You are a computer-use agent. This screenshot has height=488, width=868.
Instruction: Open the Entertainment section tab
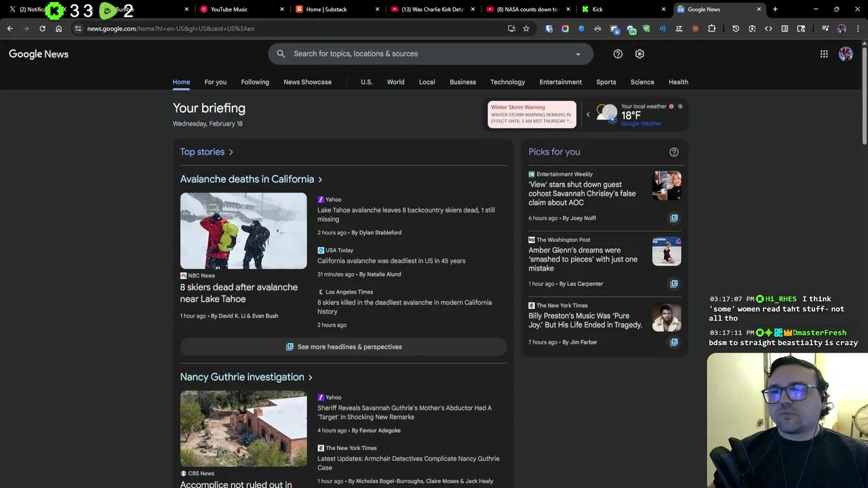coord(560,82)
